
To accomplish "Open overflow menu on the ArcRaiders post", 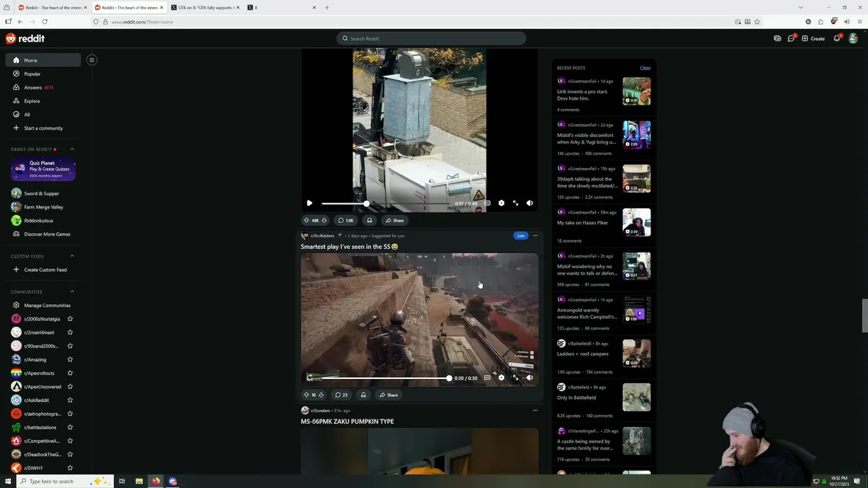I will click(x=535, y=236).
